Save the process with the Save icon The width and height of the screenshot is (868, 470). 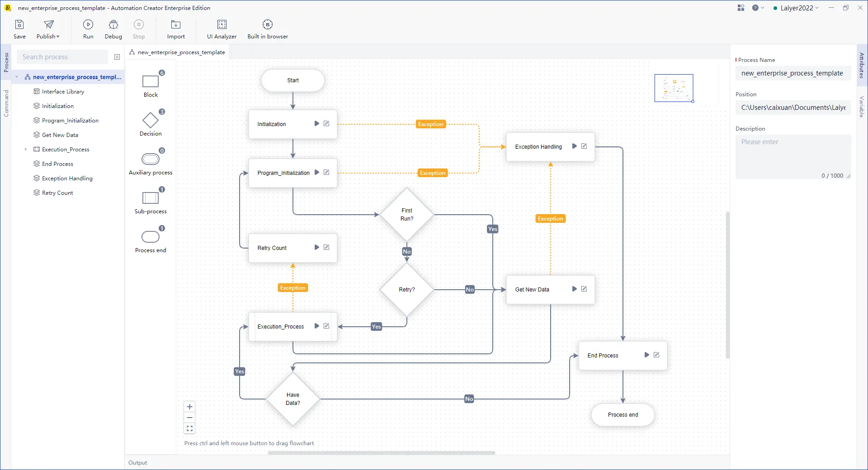(x=19, y=29)
